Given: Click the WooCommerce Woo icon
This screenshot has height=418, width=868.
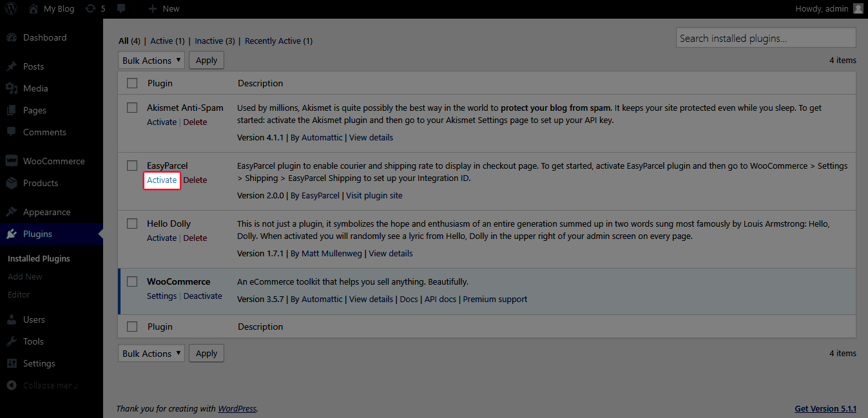Looking at the screenshot, I should tap(12, 161).
